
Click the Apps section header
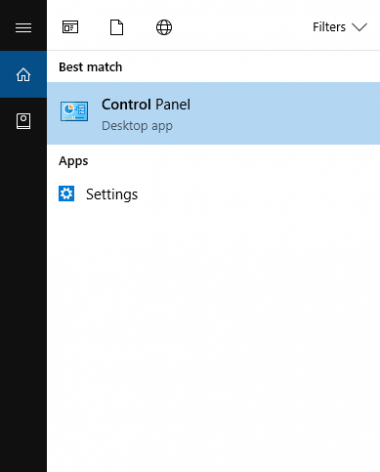73,161
